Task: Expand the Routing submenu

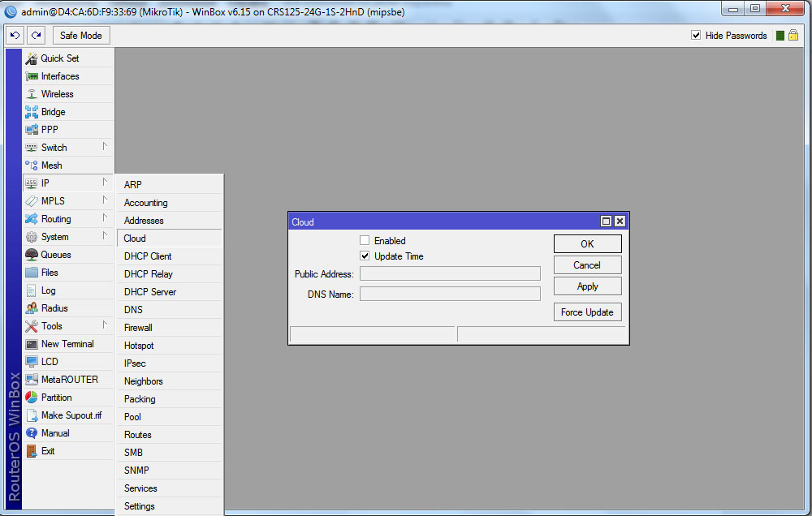Action: (x=104, y=218)
